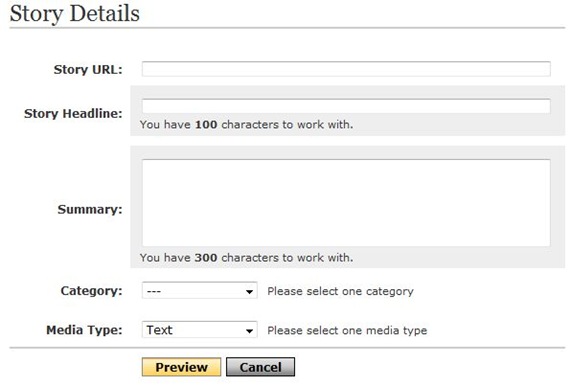Click the Cancel button

click(260, 367)
